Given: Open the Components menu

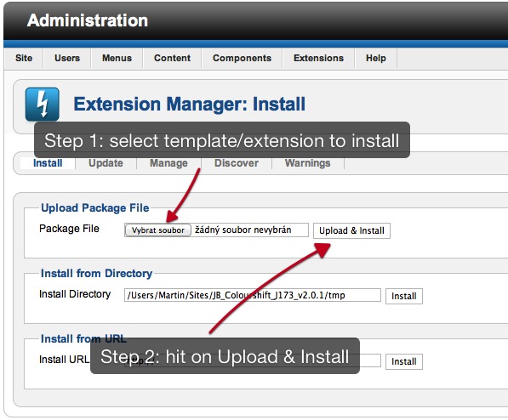Looking at the screenshot, I should point(242,58).
